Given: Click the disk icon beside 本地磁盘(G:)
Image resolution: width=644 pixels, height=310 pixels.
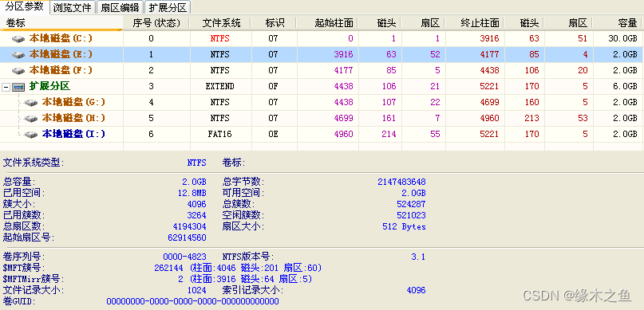Looking at the screenshot, I should click(31, 103).
